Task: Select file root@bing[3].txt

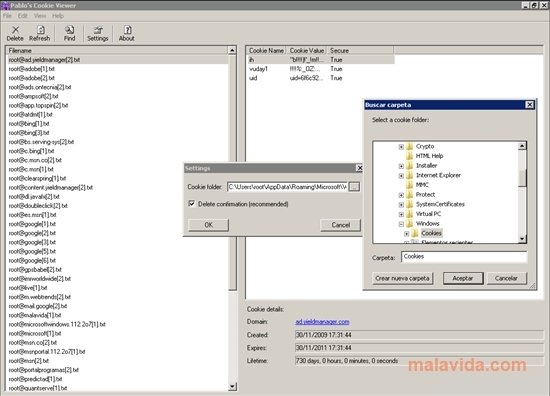Action: coord(29,133)
